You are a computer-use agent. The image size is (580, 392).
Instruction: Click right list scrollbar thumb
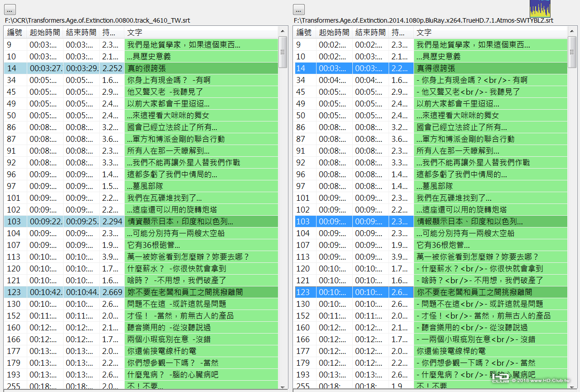click(x=572, y=52)
